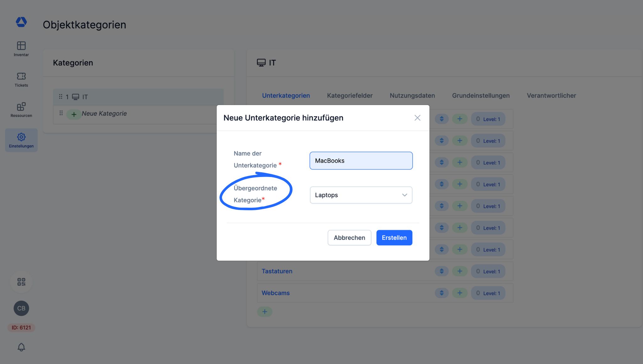This screenshot has width=643, height=364.
Task: Switch to the Unterkategorien tab
Action: 286,95
